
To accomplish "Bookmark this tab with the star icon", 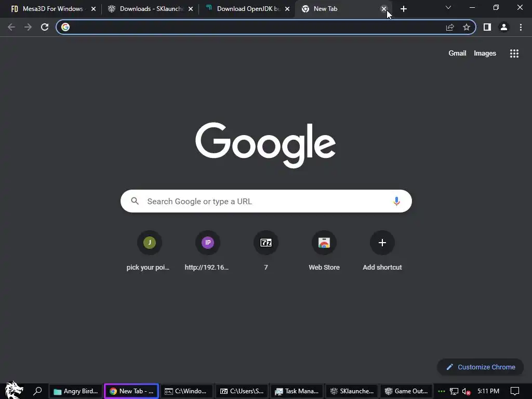I will tap(467, 27).
